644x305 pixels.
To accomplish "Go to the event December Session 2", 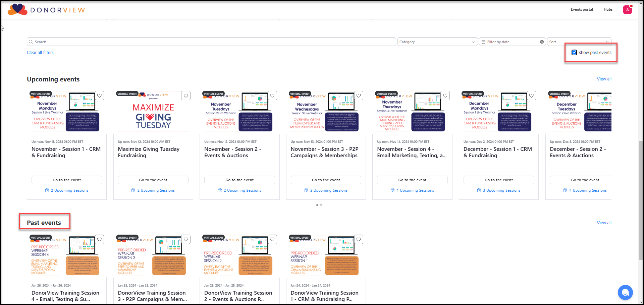I will (x=581, y=180).
